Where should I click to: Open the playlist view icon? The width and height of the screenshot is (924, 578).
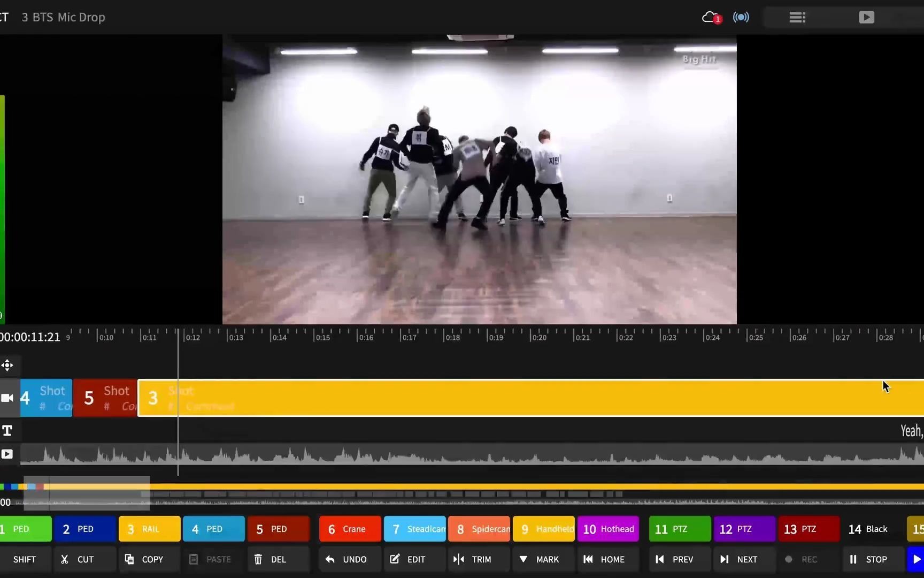(797, 17)
